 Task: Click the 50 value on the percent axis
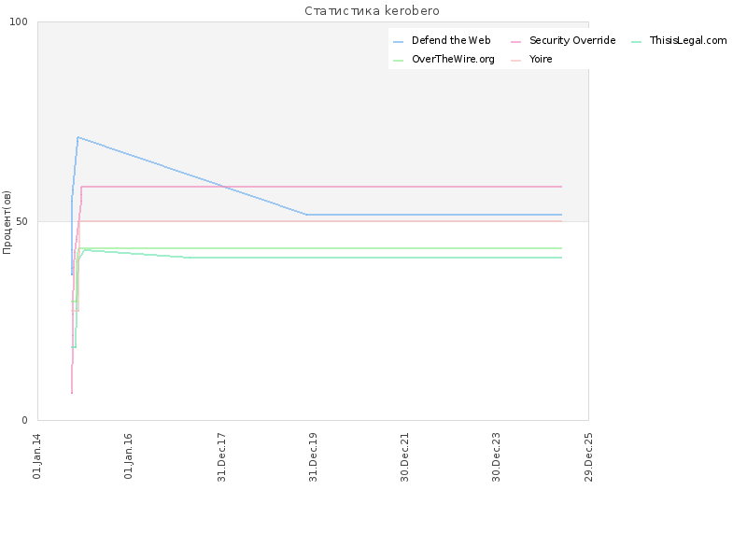21,221
